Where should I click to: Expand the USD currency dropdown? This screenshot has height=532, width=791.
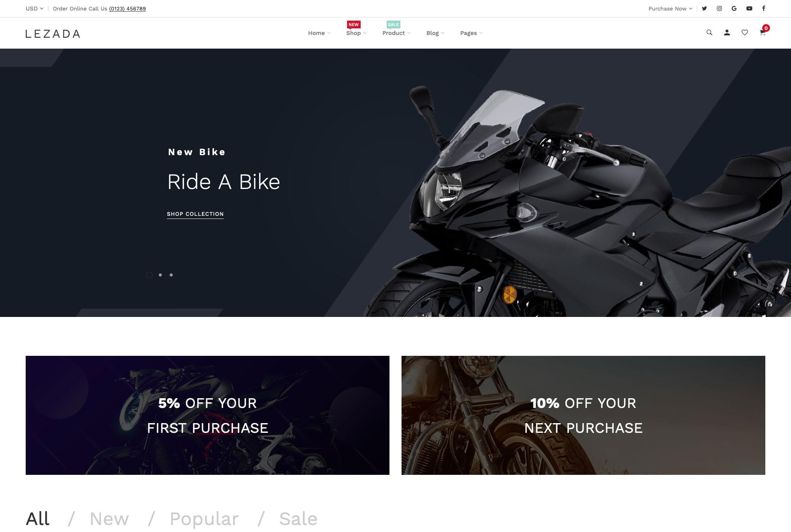click(x=34, y=9)
